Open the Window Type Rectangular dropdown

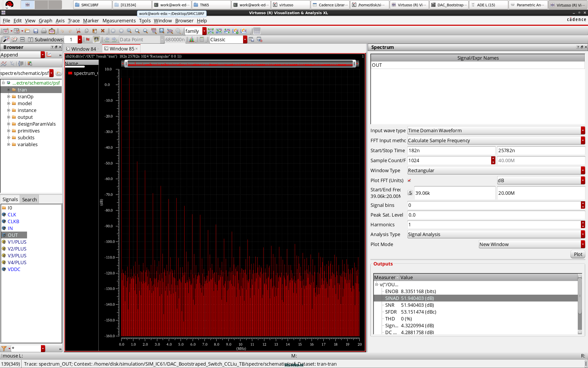(x=496, y=170)
